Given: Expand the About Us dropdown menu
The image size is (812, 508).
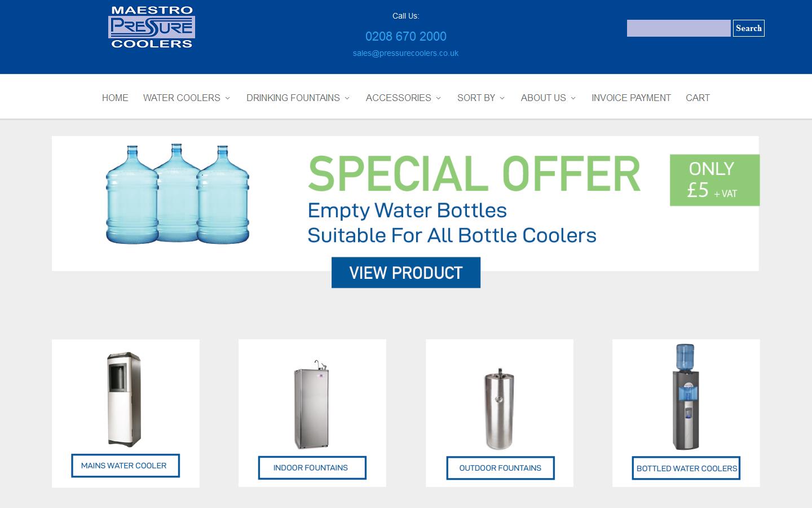Looking at the screenshot, I should [x=548, y=98].
